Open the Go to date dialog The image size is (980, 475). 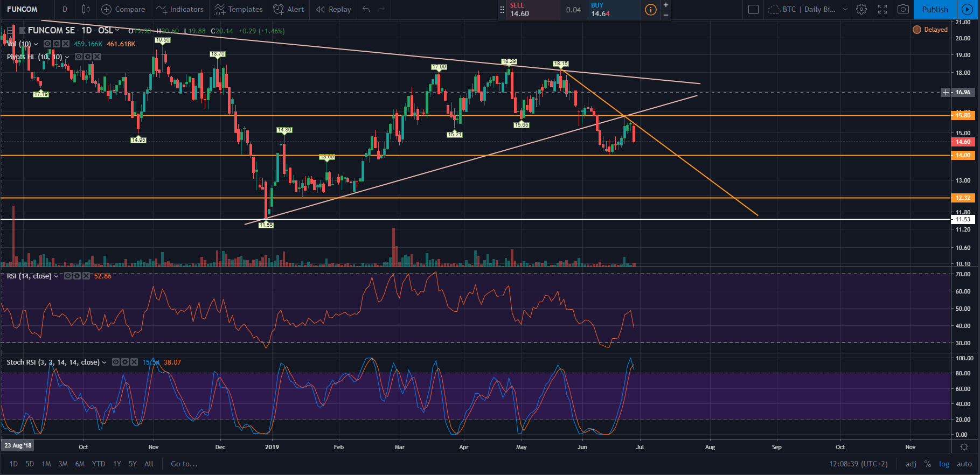click(x=184, y=464)
